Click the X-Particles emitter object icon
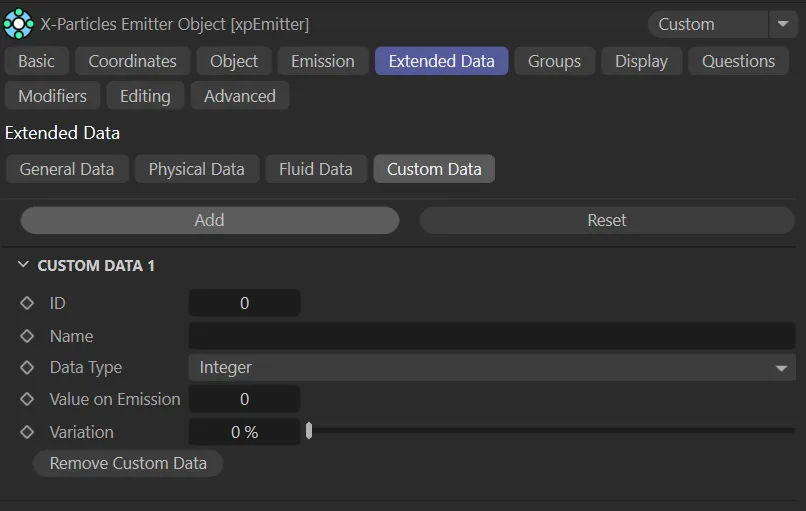Viewport: 806px width, 511px height. (19, 23)
